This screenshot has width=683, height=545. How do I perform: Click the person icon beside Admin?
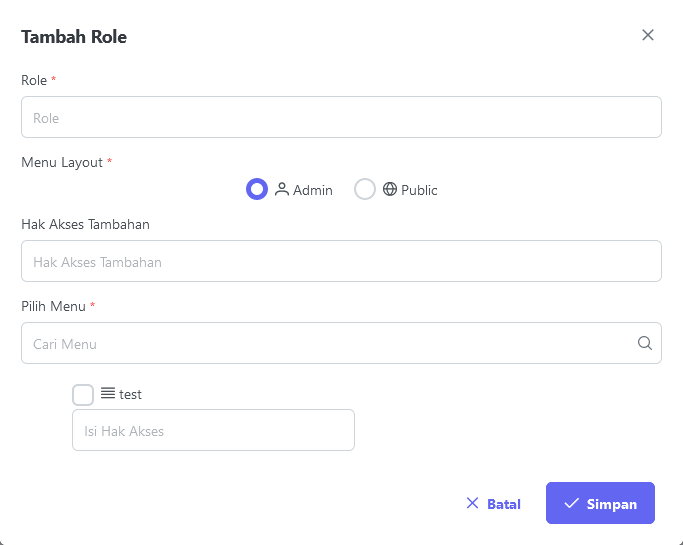pos(282,190)
